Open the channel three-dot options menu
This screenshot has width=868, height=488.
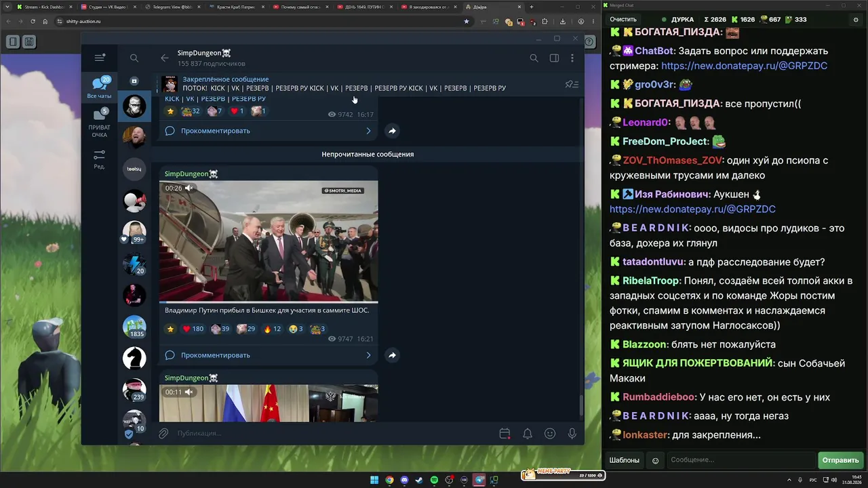(572, 58)
